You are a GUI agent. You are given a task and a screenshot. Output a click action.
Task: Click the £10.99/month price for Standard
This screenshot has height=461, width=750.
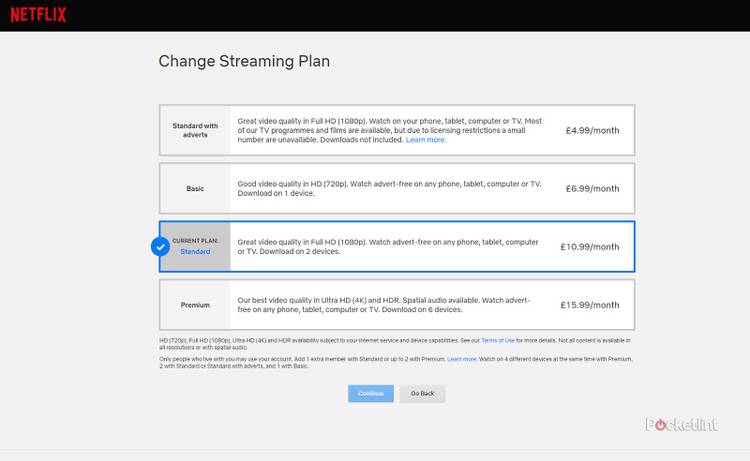590,246
